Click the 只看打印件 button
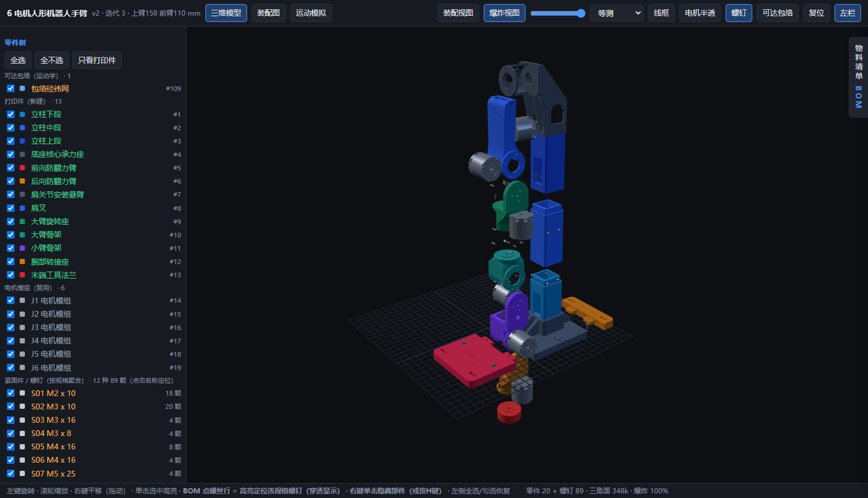This screenshot has height=498, width=868. click(x=97, y=60)
